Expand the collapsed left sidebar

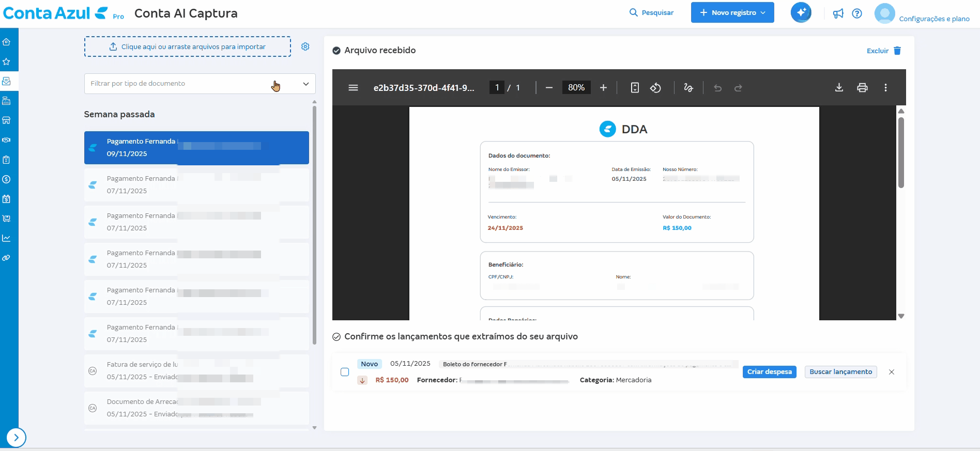(x=16, y=438)
